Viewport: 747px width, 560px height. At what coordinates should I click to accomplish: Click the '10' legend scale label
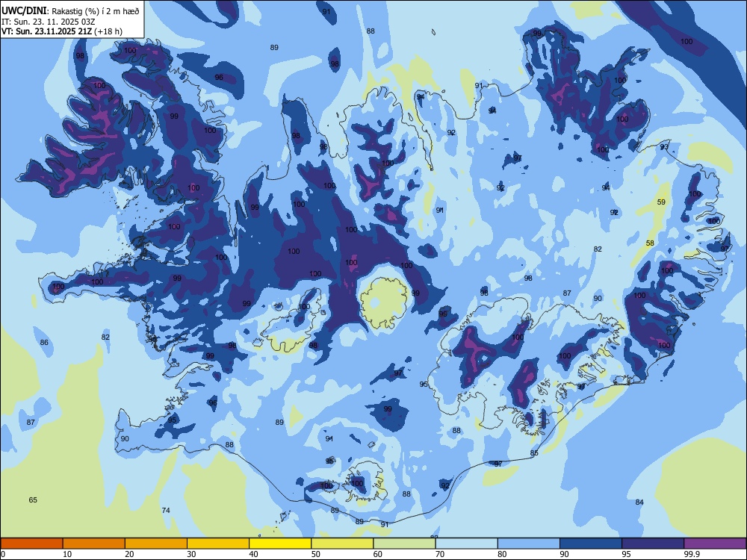[x=67, y=554]
